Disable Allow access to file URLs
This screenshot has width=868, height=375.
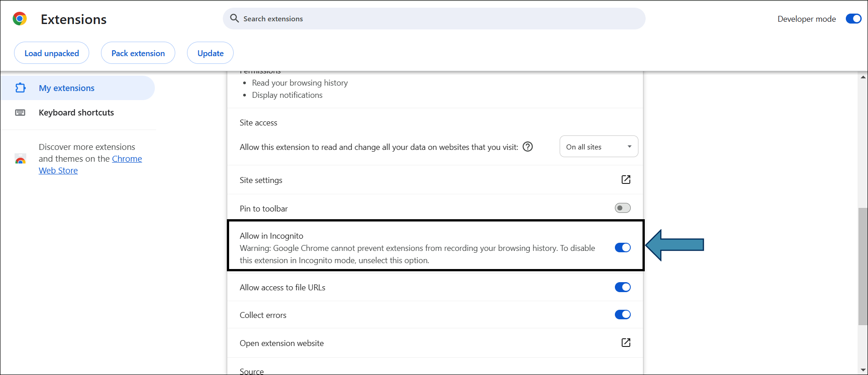tap(623, 288)
